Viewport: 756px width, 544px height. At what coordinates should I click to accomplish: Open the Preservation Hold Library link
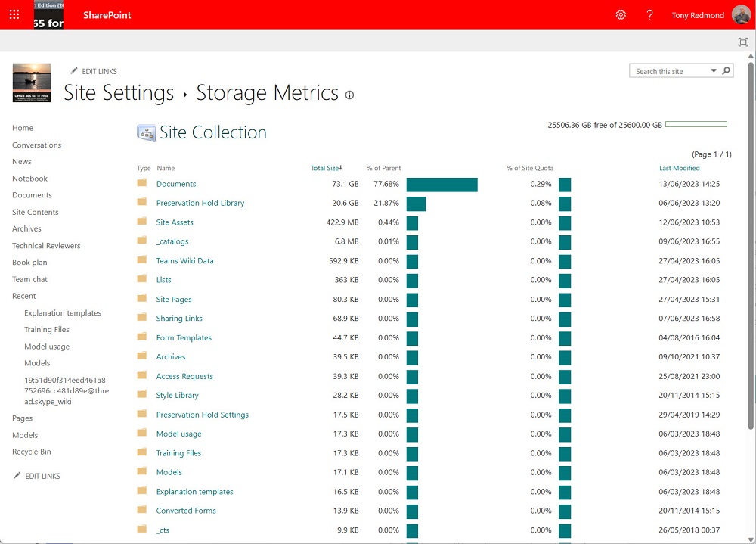[200, 203]
